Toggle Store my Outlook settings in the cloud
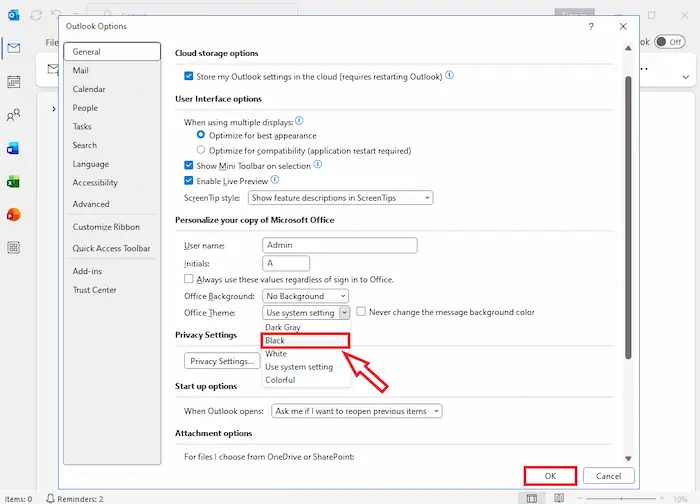 188,76
